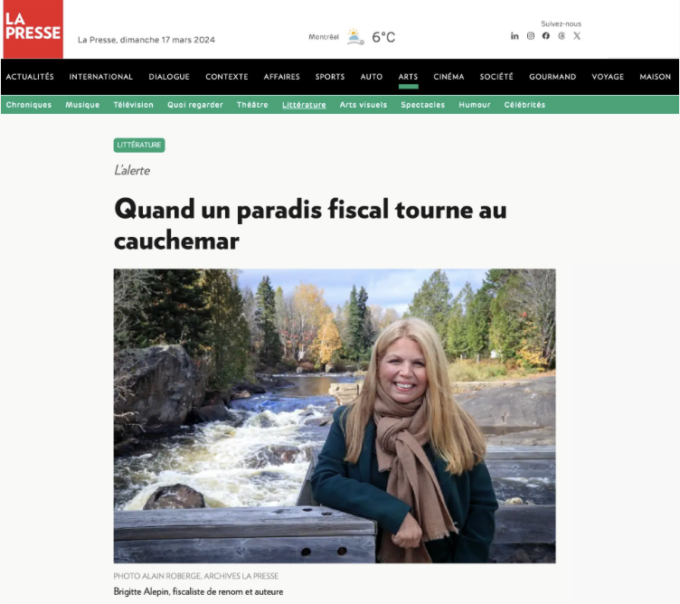Click the article headline about paradis fiscal
This screenshot has width=680, height=604.
tap(311, 224)
